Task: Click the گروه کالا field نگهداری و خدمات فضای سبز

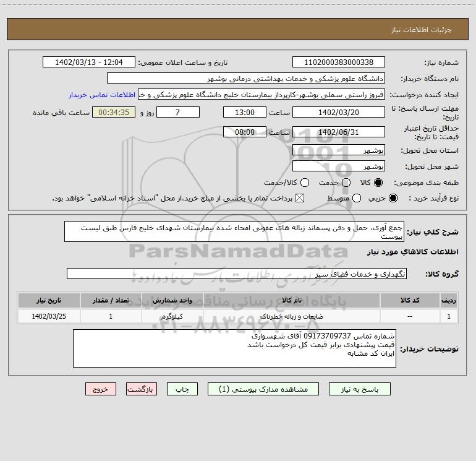Action: [x=237, y=274]
